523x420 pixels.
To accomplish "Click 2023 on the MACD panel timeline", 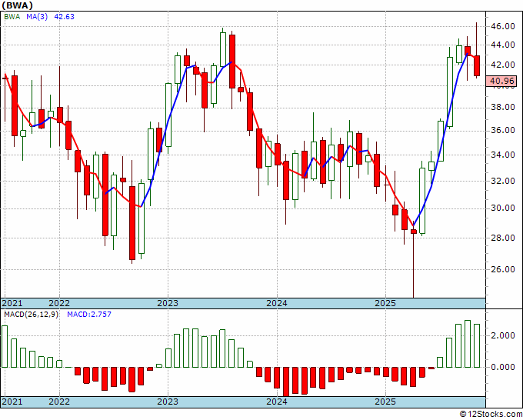I will point(168,402).
